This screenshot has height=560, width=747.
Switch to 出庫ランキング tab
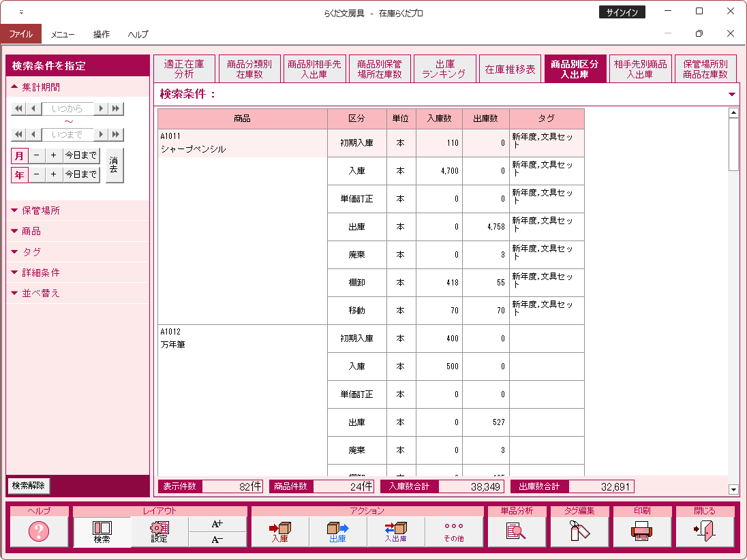(445, 69)
